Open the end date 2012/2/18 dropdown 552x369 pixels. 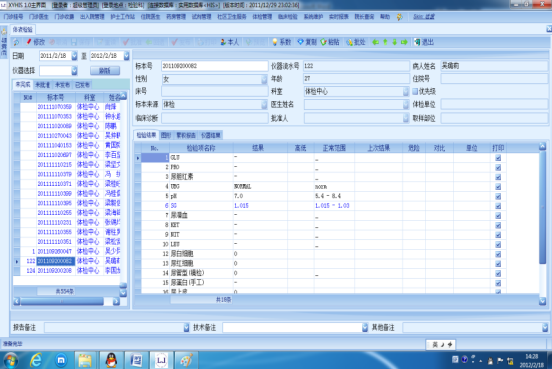[126, 56]
